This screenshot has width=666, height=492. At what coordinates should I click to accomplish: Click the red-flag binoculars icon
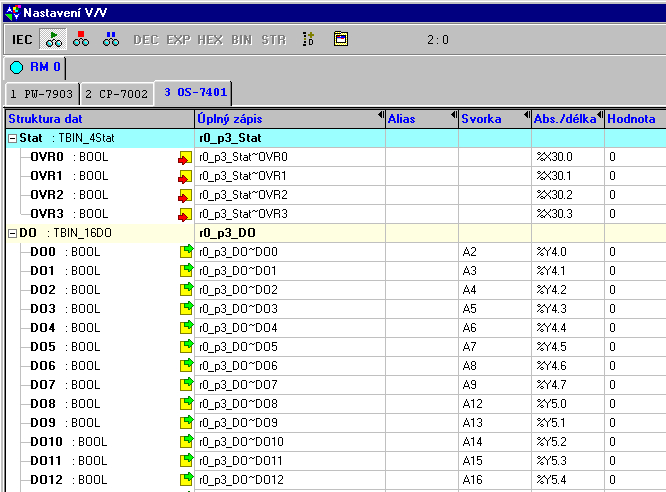81,40
